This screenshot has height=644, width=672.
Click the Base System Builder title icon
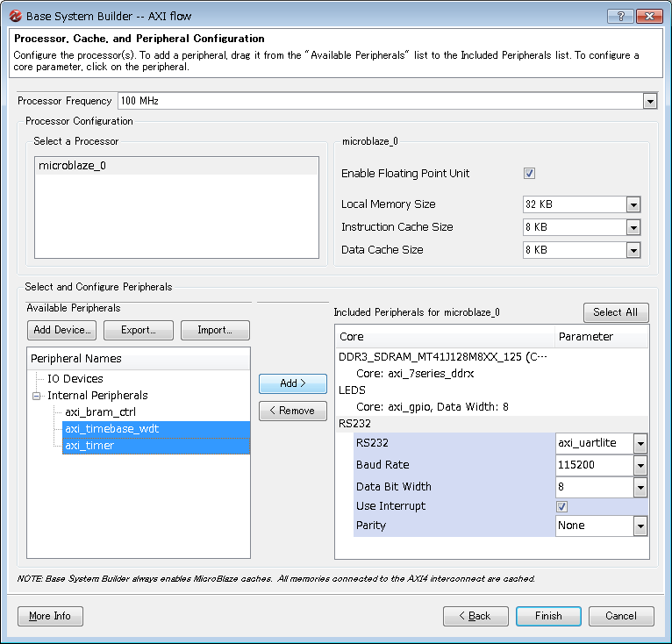click(15, 16)
